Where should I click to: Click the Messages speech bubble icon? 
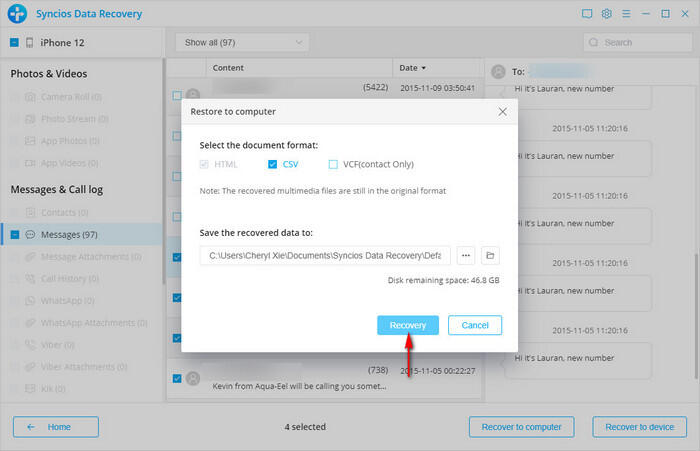point(31,234)
